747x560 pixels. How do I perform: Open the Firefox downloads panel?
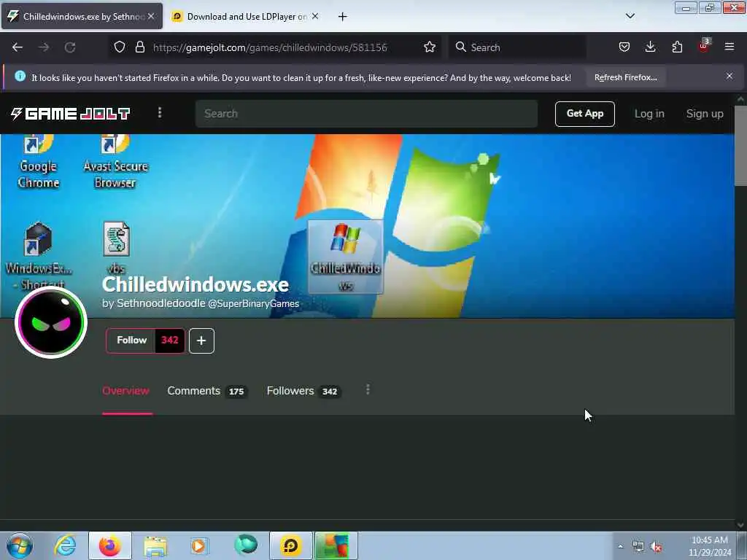pos(650,47)
